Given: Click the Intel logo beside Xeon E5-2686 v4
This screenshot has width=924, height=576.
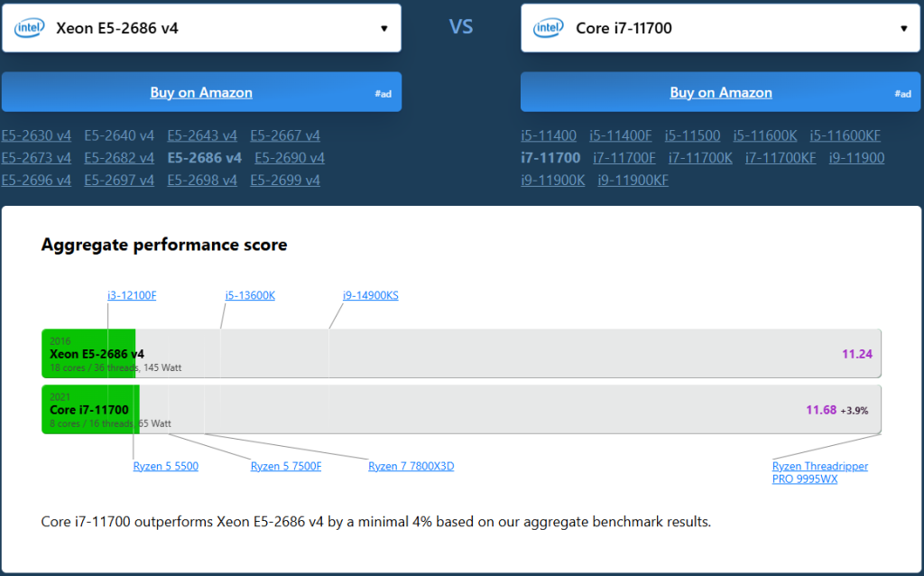Looking at the screenshot, I should (29, 28).
